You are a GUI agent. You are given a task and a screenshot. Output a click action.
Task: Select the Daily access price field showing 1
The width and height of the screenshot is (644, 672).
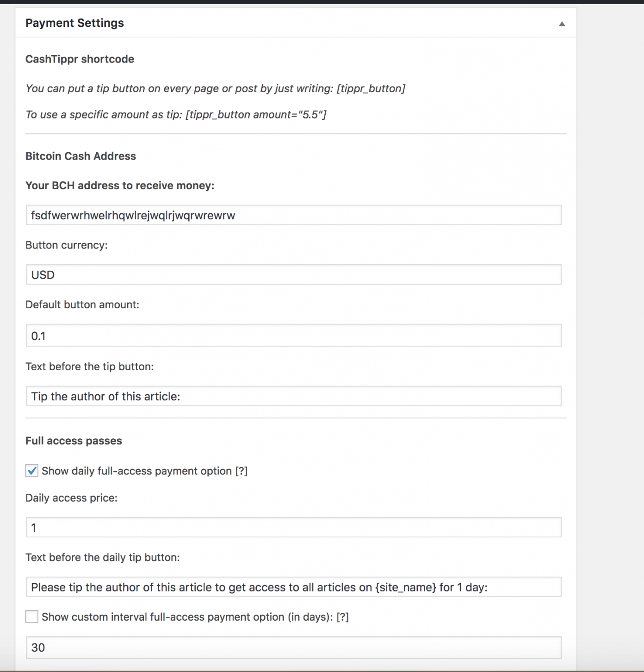(x=294, y=526)
